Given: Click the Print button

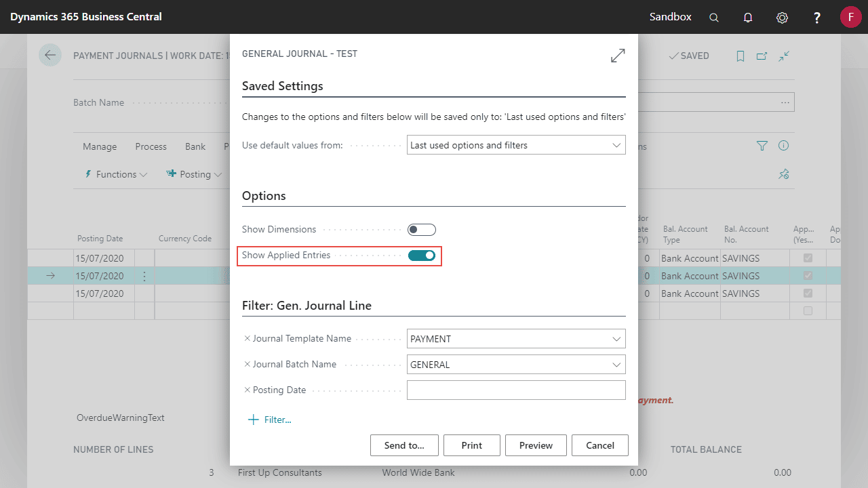Looking at the screenshot, I should pyautogui.click(x=472, y=445).
